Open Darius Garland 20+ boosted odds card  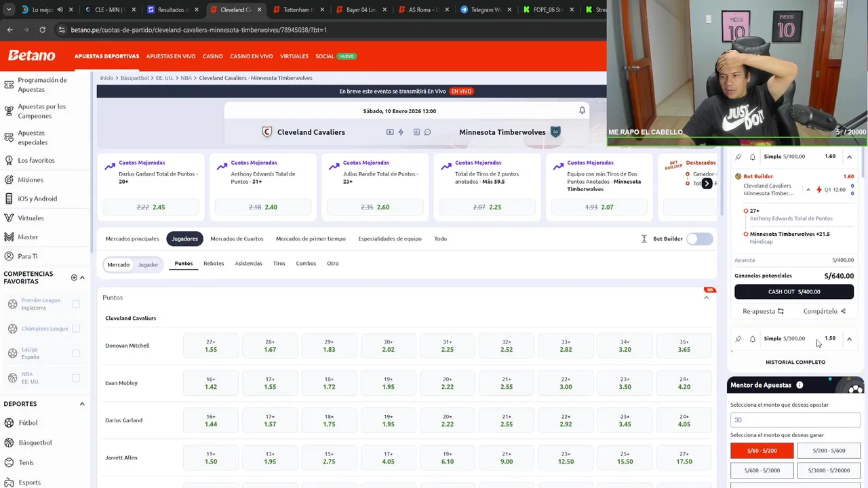(x=152, y=186)
